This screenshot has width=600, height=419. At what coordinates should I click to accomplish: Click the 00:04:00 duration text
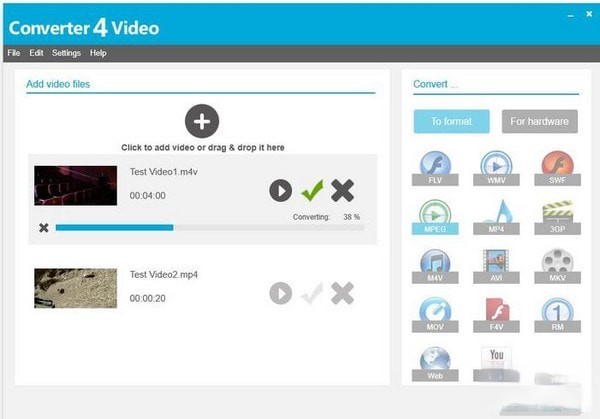point(147,196)
